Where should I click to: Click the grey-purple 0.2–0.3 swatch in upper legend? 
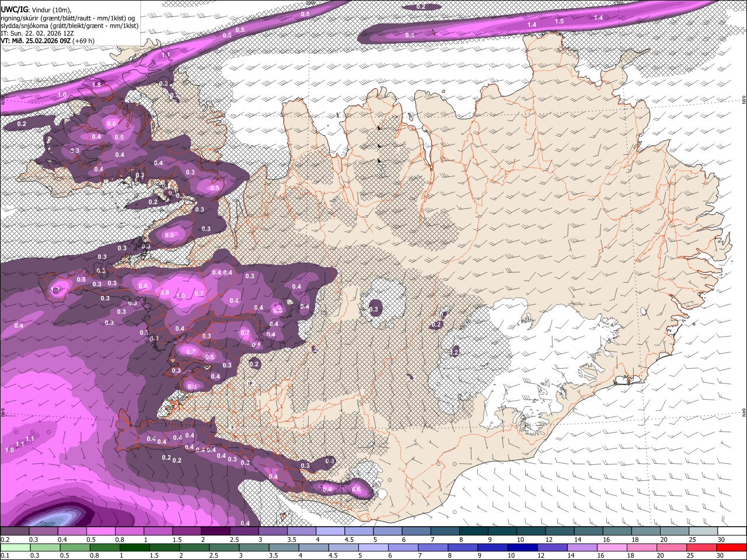[x=15, y=531]
